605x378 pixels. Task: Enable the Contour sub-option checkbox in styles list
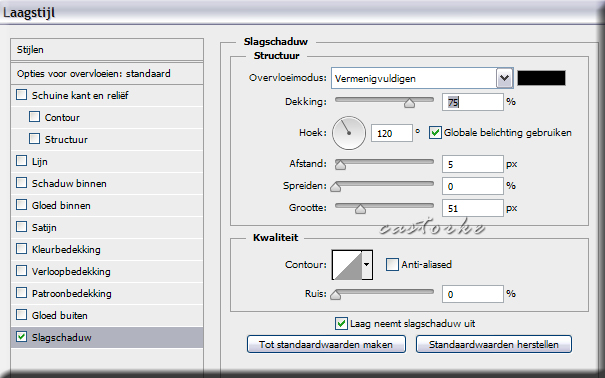[x=34, y=117]
